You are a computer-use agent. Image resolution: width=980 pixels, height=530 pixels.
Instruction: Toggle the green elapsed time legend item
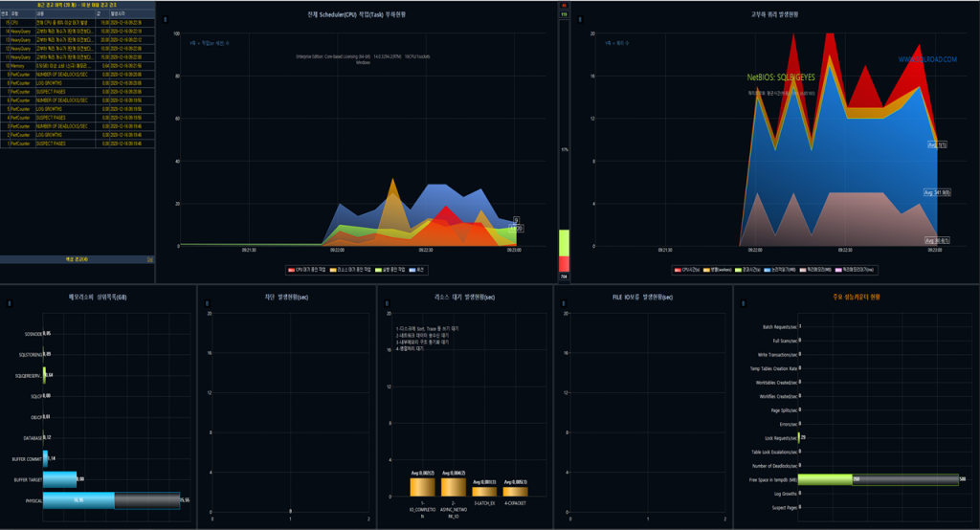[x=748, y=270]
